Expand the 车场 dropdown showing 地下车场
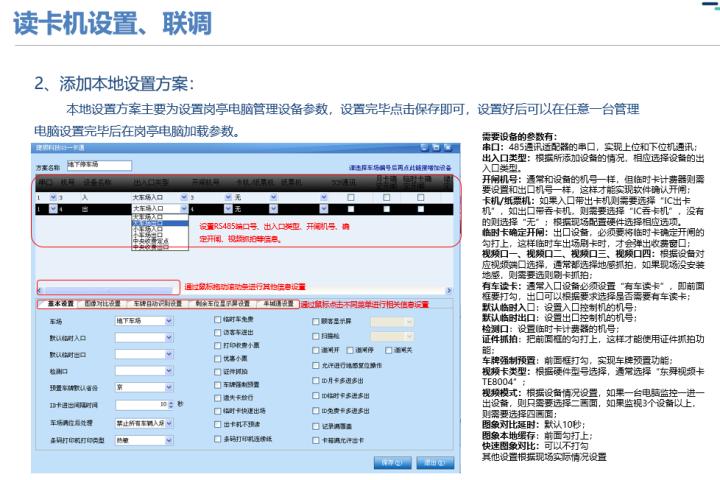 point(169,321)
